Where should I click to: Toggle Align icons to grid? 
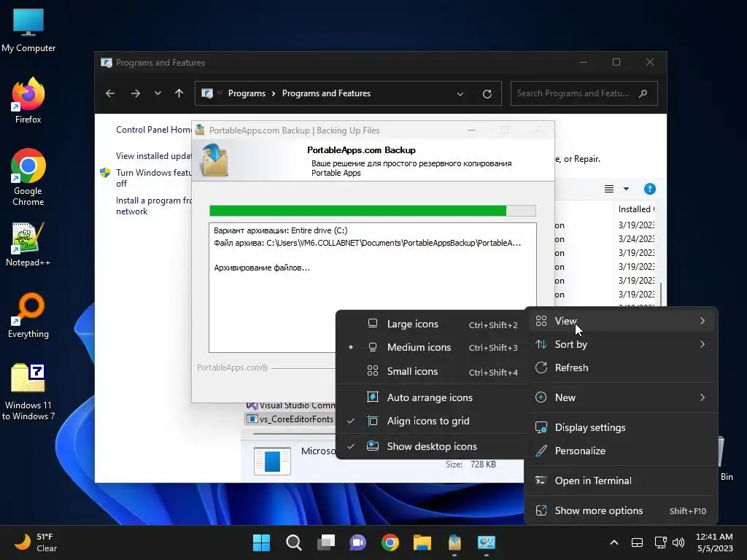[x=433, y=421]
